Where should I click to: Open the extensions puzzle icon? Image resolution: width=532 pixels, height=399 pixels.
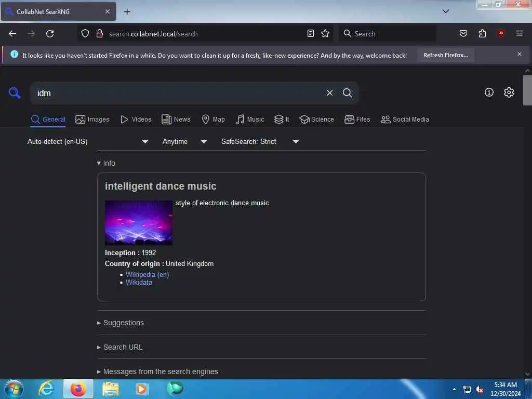[x=482, y=33]
